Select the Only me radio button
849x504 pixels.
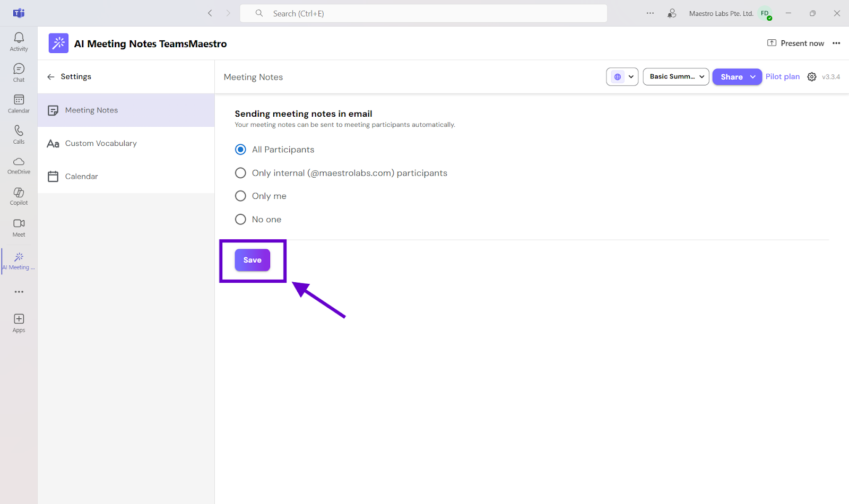click(240, 196)
